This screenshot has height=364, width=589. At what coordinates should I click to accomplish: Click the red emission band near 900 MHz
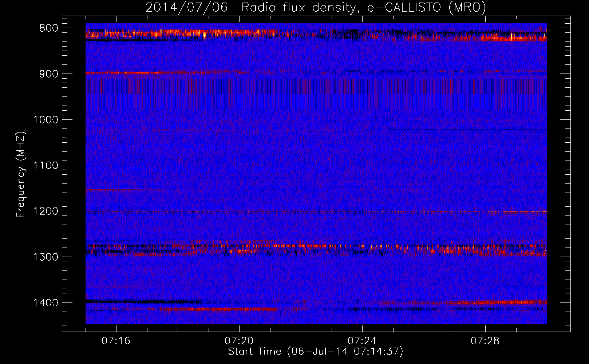coord(167,73)
